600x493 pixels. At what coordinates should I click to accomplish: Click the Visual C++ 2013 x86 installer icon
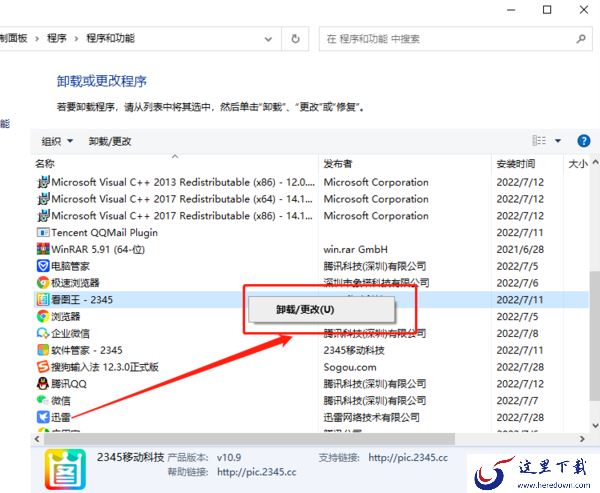[43, 182]
